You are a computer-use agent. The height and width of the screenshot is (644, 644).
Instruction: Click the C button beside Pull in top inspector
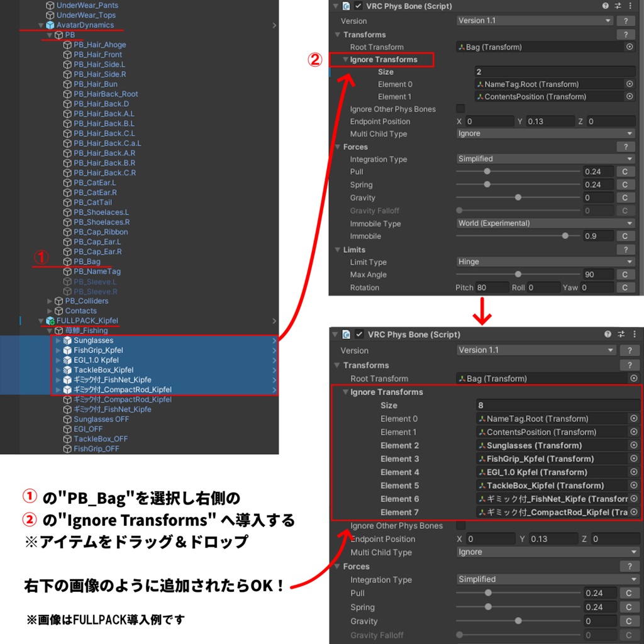(625, 172)
